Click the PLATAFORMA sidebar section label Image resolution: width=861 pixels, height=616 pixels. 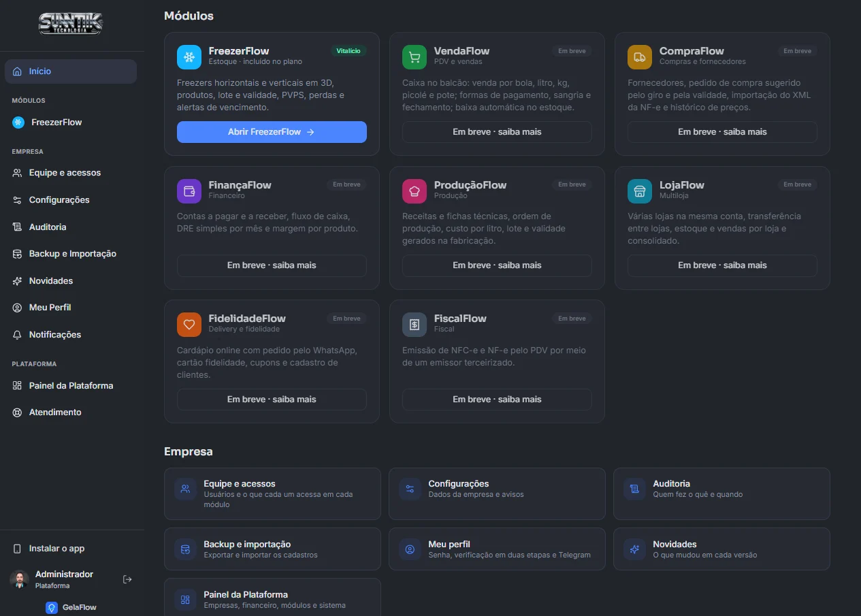[x=34, y=364]
